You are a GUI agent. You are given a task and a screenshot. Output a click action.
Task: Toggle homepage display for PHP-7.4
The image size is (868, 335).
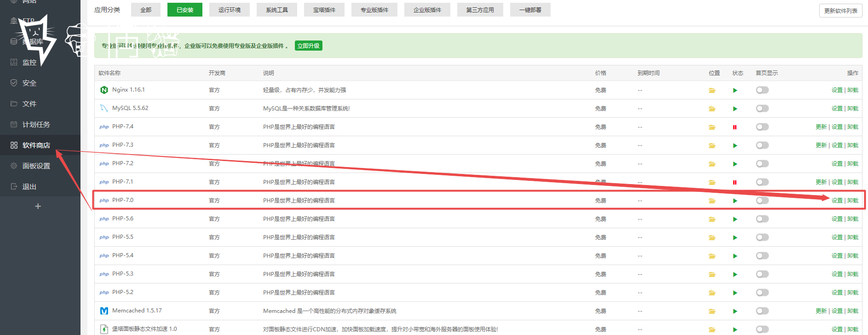coord(762,127)
